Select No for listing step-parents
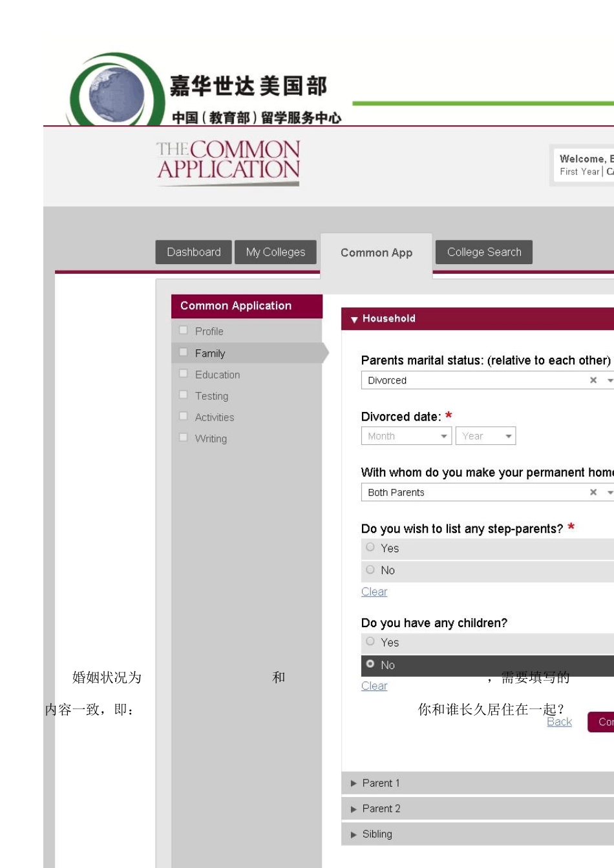The height and width of the screenshot is (868, 614). (x=370, y=570)
